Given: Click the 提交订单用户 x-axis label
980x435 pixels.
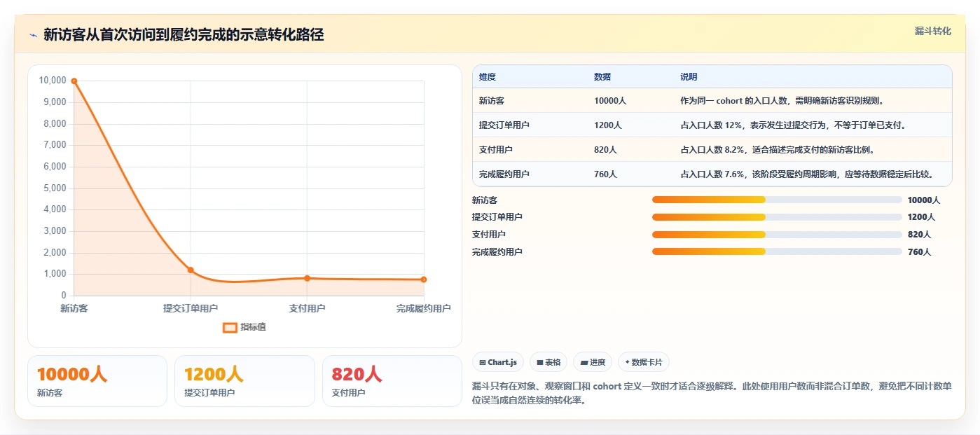Looking at the screenshot, I should click(191, 308).
